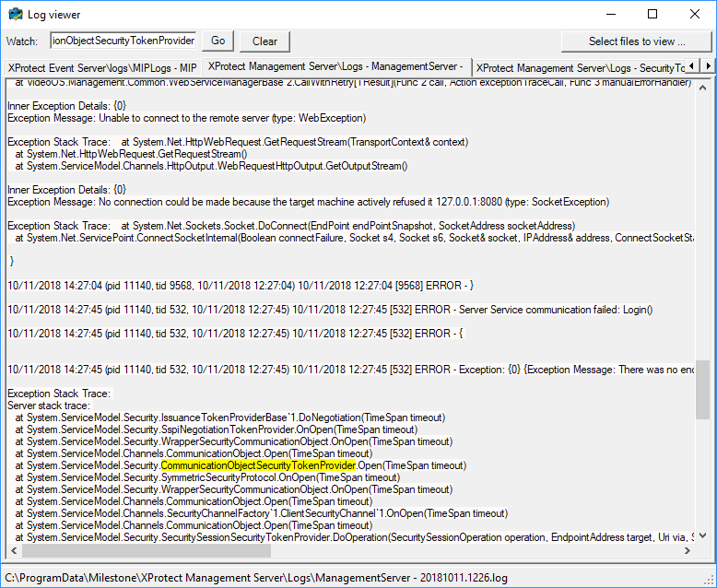
Task: Select the Management Server Logs ManagementServer tab
Action: pyautogui.click(x=336, y=66)
